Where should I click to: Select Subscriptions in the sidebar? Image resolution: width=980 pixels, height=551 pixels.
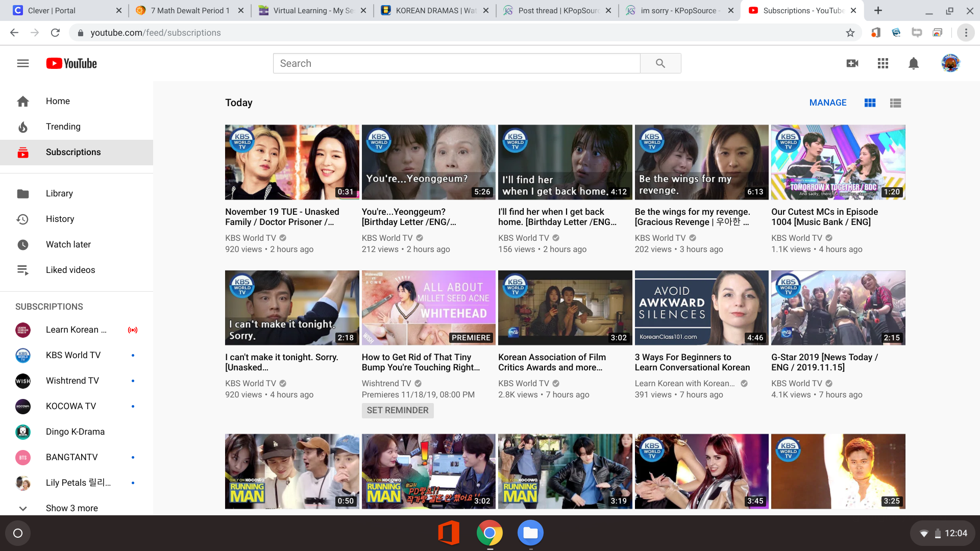pos(77,152)
